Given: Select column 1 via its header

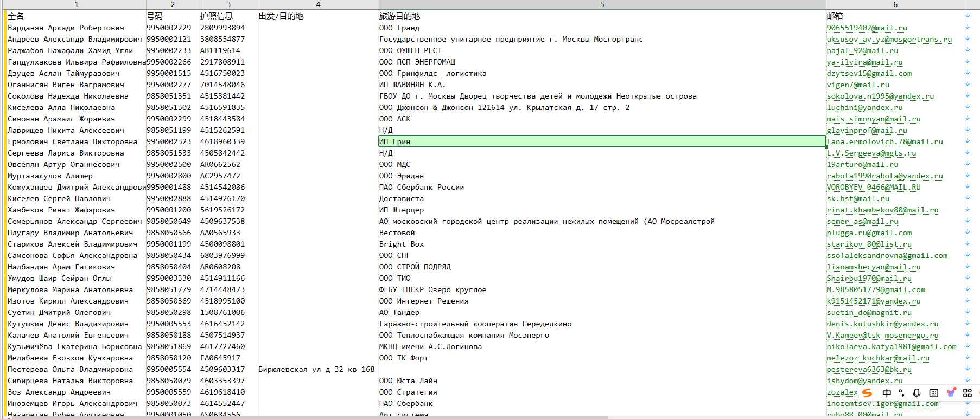Looking at the screenshot, I should coord(76,4).
